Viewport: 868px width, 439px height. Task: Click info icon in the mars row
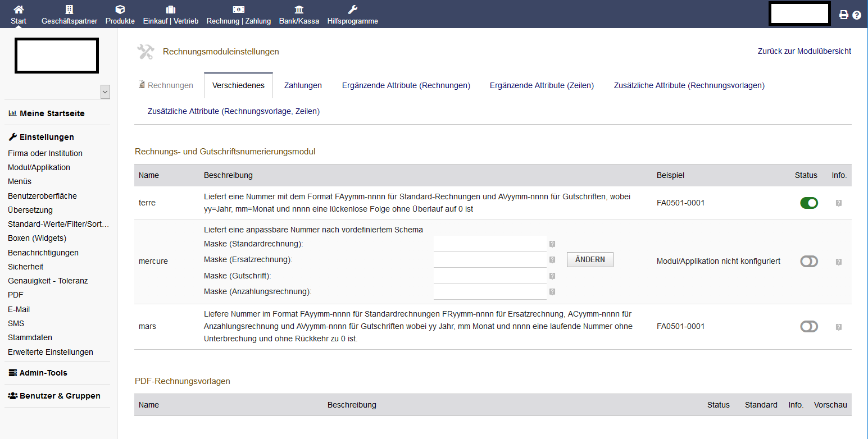(839, 327)
